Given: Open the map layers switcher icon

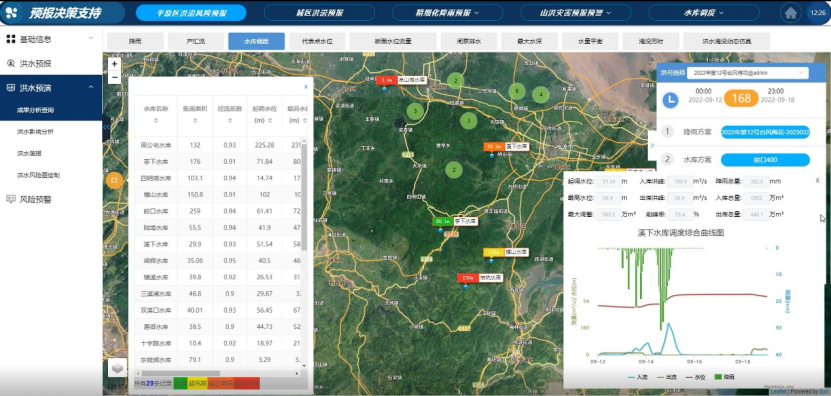Looking at the screenshot, I should point(117,367).
